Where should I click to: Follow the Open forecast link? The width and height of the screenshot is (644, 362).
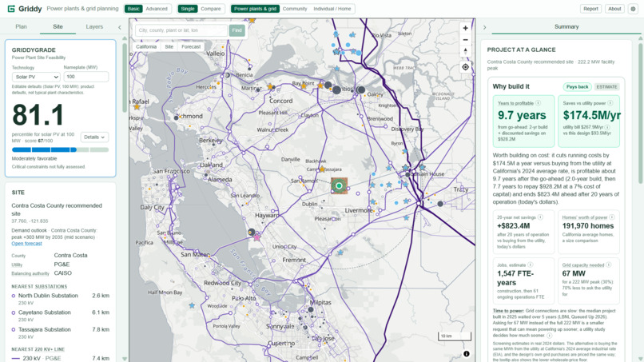[26, 244]
